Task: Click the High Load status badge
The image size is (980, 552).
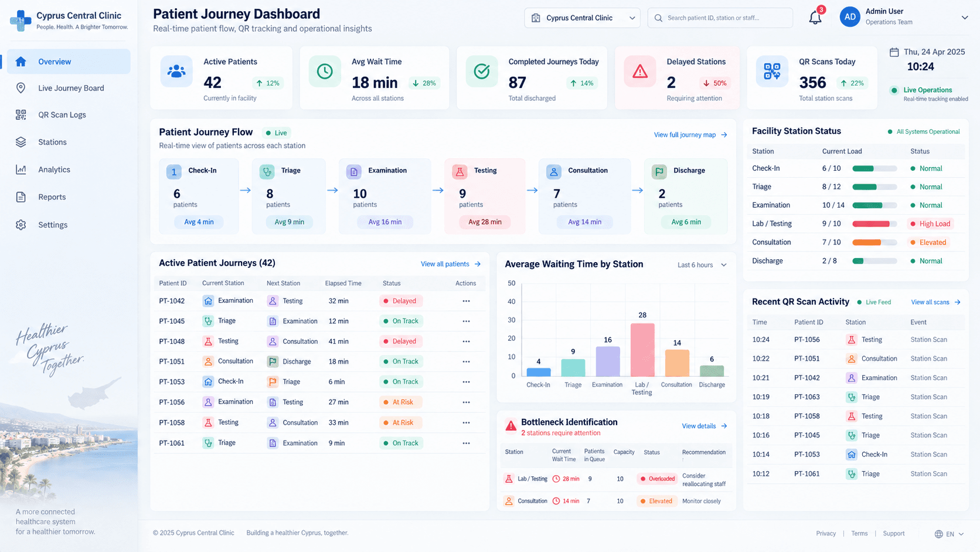Action: click(x=930, y=223)
